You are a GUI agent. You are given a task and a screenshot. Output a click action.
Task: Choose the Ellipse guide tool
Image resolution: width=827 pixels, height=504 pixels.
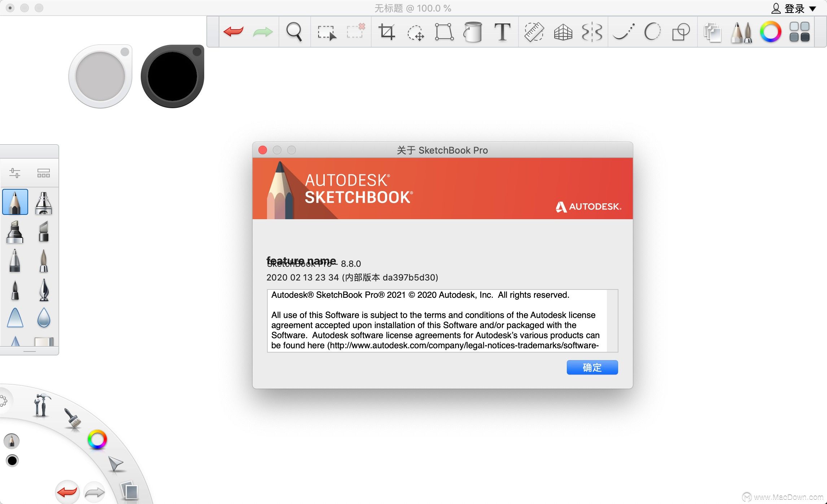[x=652, y=32]
